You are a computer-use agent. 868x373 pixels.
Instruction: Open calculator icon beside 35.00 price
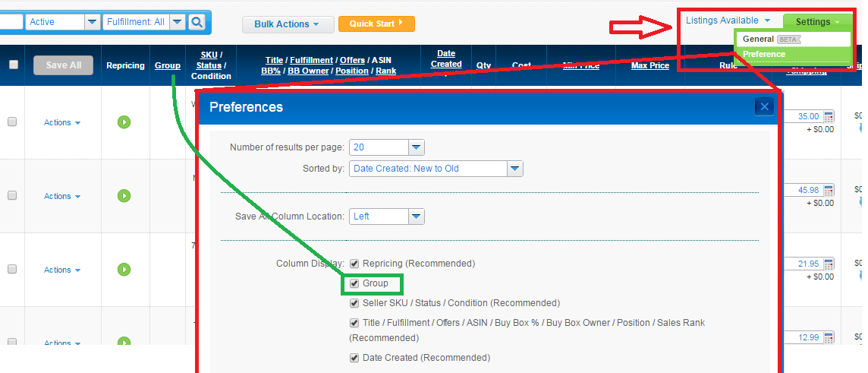pos(829,116)
